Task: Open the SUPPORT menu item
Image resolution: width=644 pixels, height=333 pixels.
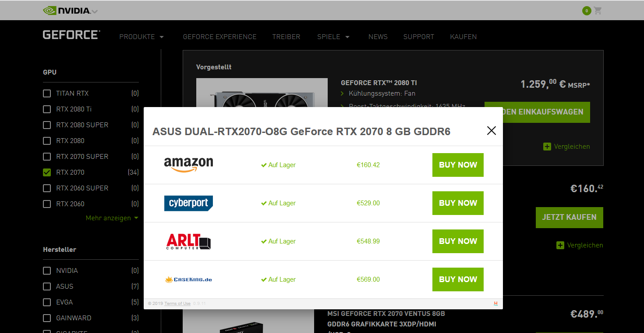Action: coord(419,37)
